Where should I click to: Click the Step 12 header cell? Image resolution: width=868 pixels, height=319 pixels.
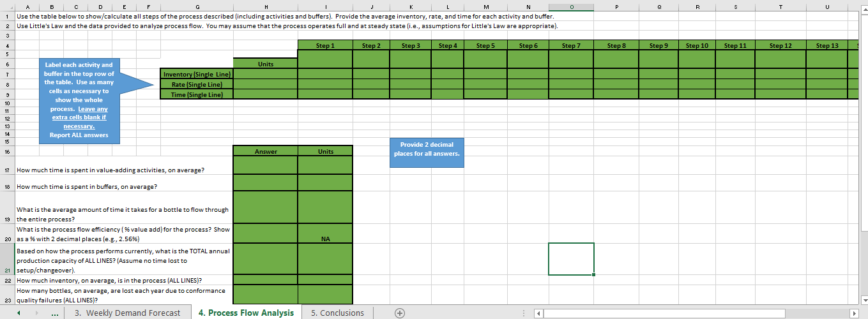click(780, 45)
